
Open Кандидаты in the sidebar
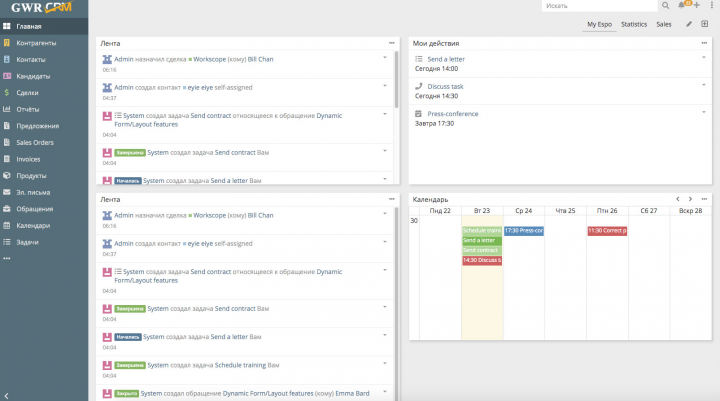(x=44, y=76)
